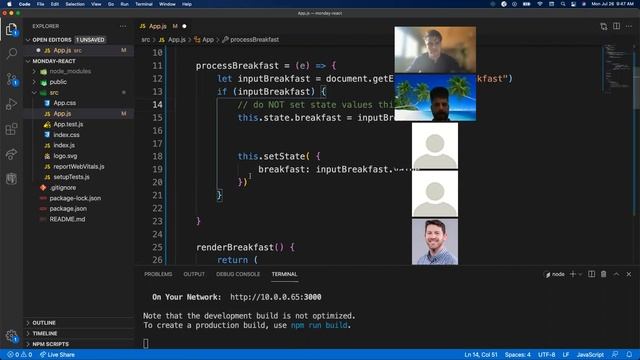Open the Live Share view icon

point(11,154)
